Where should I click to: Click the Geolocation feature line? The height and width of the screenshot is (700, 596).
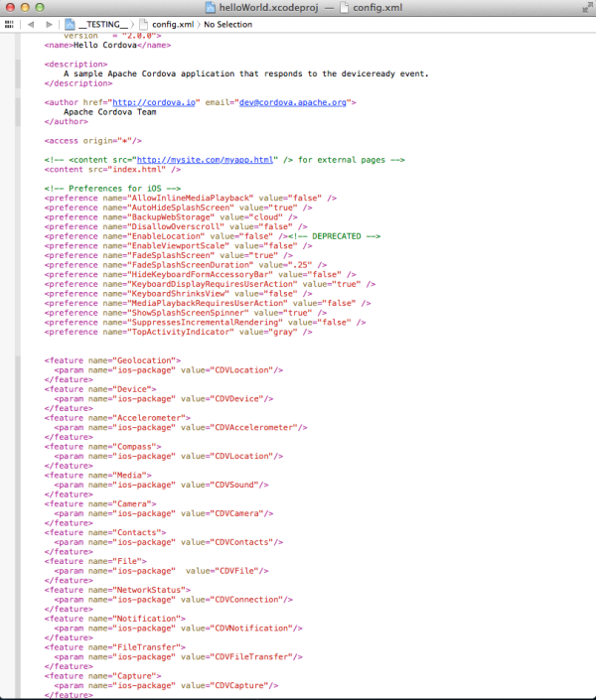pos(112,360)
